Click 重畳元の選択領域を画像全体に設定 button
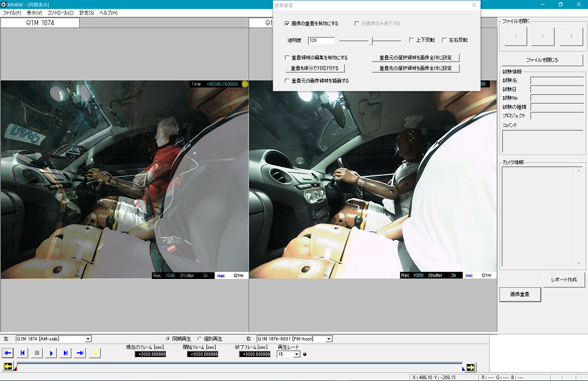588x381 pixels. point(416,58)
